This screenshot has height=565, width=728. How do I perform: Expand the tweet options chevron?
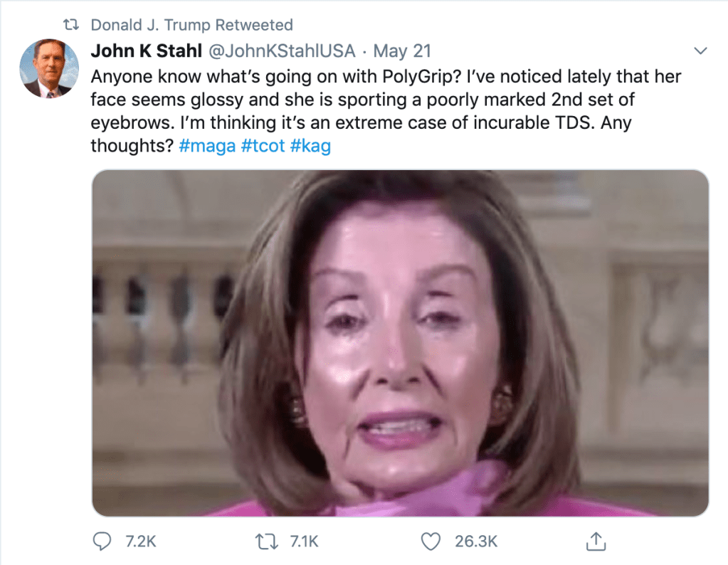pos(700,51)
